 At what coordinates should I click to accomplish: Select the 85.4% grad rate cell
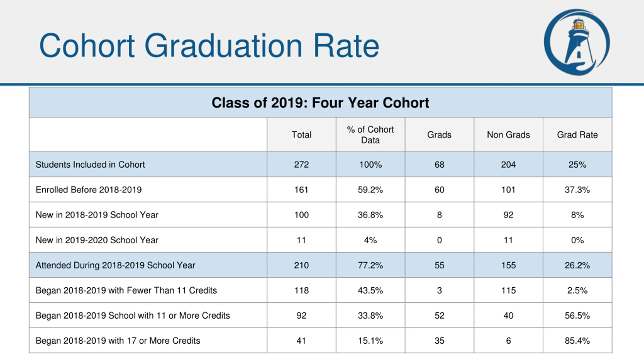point(577,341)
